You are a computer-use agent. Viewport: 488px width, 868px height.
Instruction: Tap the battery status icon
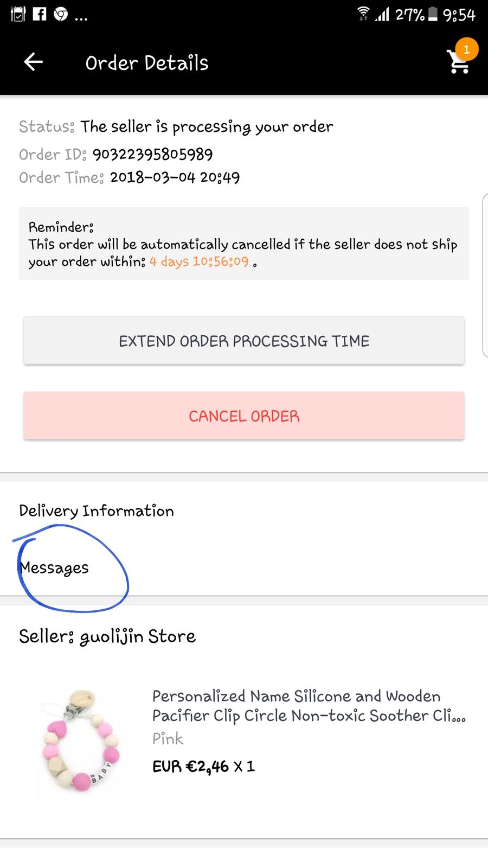433,14
